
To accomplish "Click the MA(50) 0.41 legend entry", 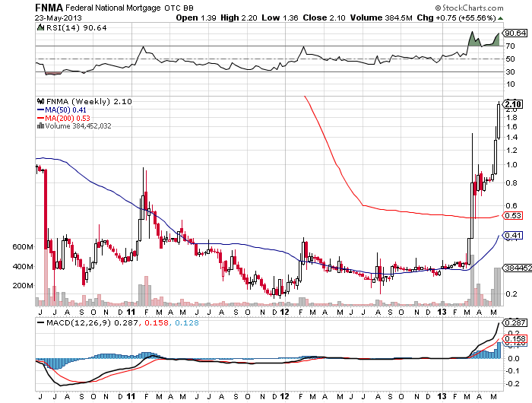I will pos(65,109).
